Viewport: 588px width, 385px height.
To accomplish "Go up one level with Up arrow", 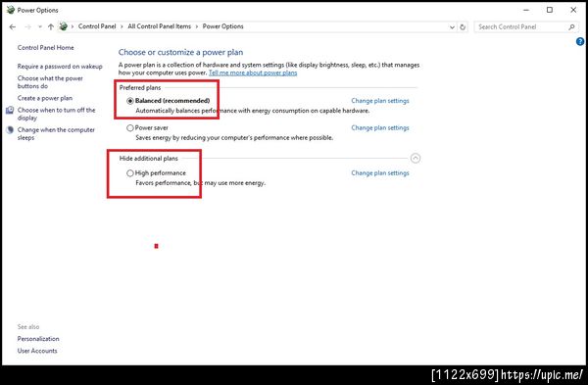I will 51,26.
